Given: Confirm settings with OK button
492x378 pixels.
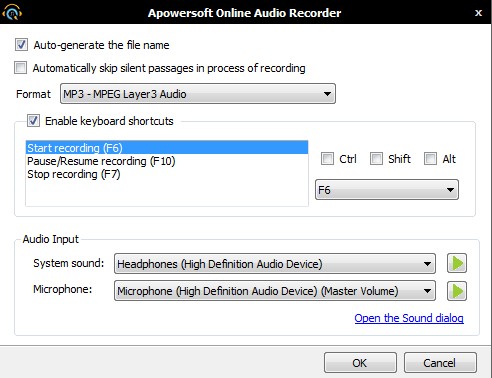Looking at the screenshot, I should click(x=360, y=362).
